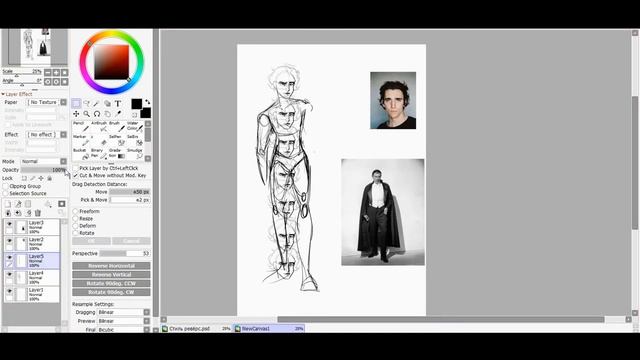Switch to the NewCanvas1 document tab

click(269, 329)
